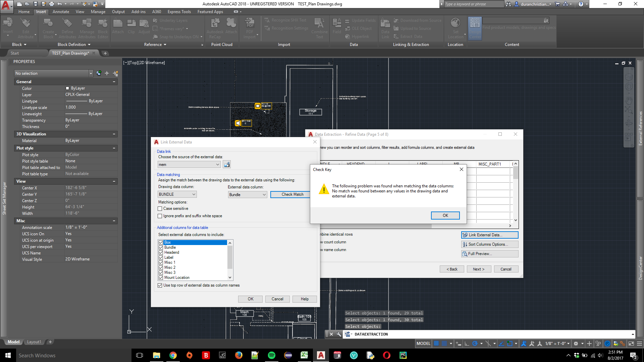Screen dimensions: 644x362
Task: Click OK in the Check Key dialog
Action: pos(445,216)
